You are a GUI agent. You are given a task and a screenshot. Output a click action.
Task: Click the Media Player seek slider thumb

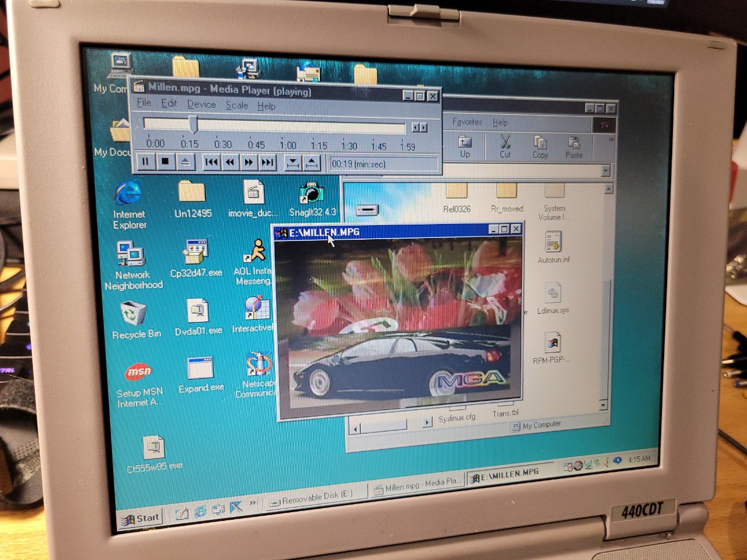(193, 124)
